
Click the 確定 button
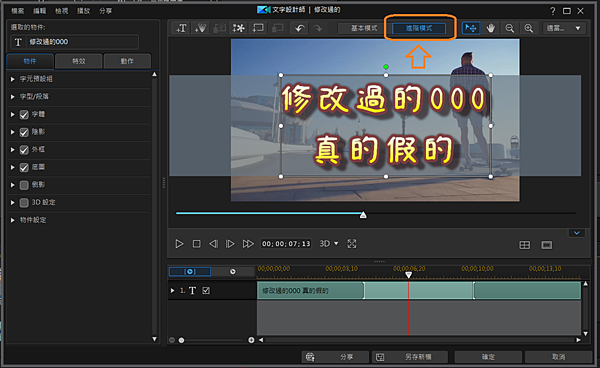pos(488,357)
